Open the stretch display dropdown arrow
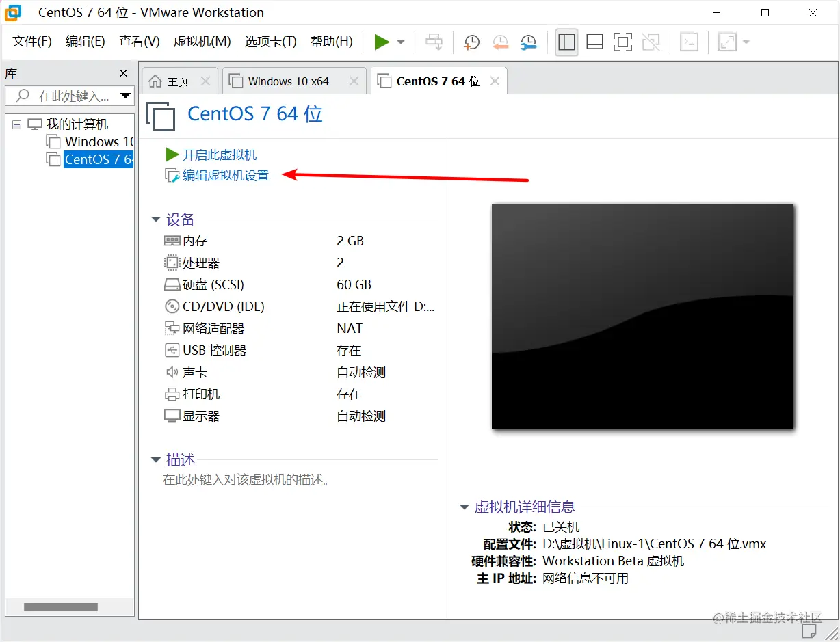This screenshot has height=642, width=840. click(x=746, y=42)
